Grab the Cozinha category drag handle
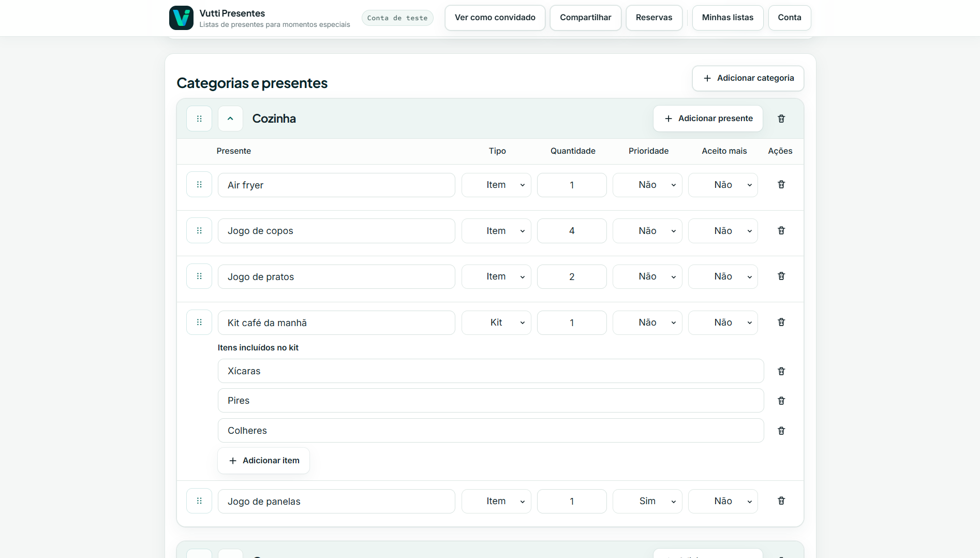Screen dimensions: 980x558 coord(199,119)
